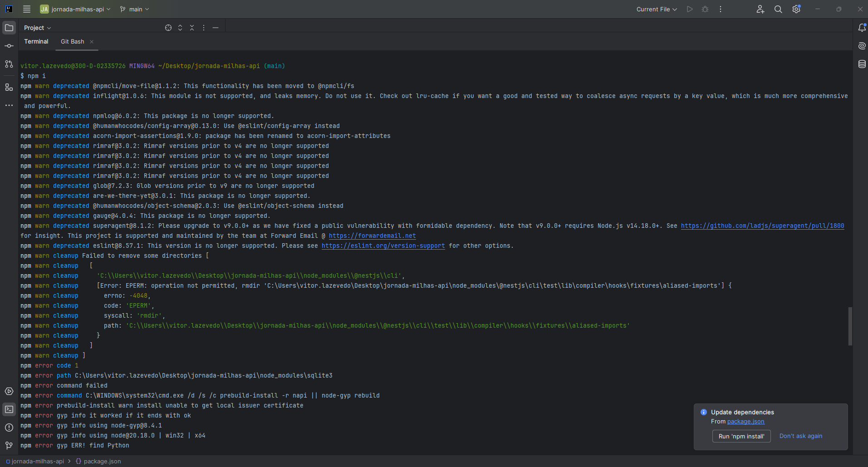The image size is (868, 467).
Task: Click the glob@7.2.3 deprecated warning
Action: (167, 186)
